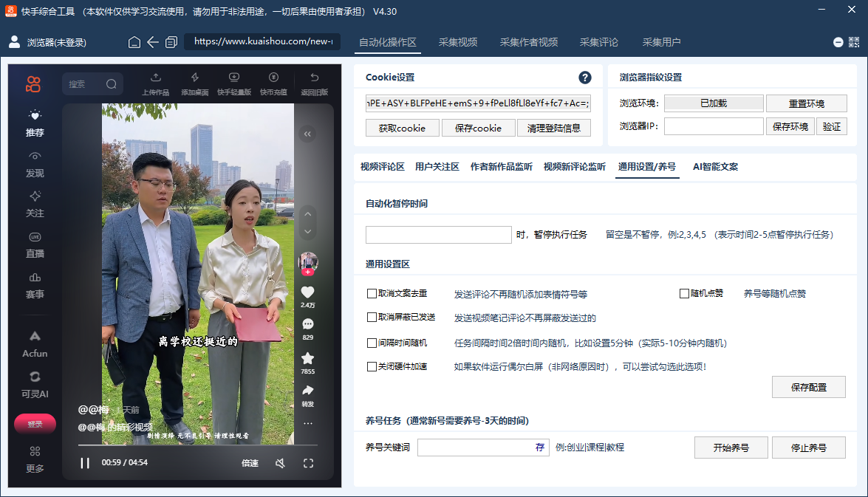Click the 保存配置 button

point(808,387)
